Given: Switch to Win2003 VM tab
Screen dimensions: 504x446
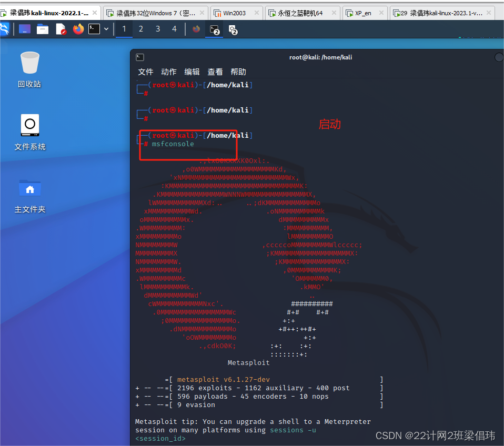Looking at the screenshot, I should [x=237, y=13].
